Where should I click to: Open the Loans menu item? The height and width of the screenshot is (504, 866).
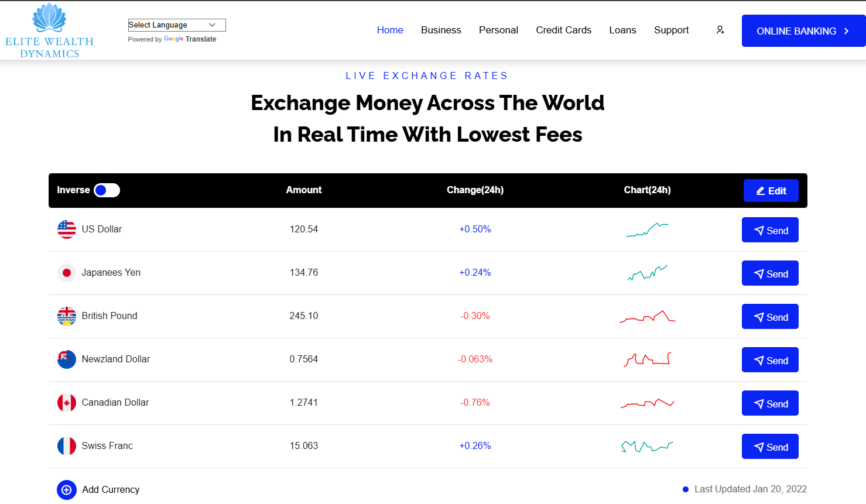(622, 30)
